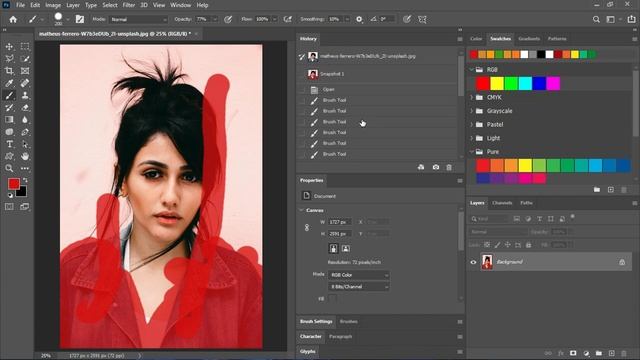The width and height of the screenshot is (640, 360).
Task: Create a new layer icon
Action: (611, 353)
